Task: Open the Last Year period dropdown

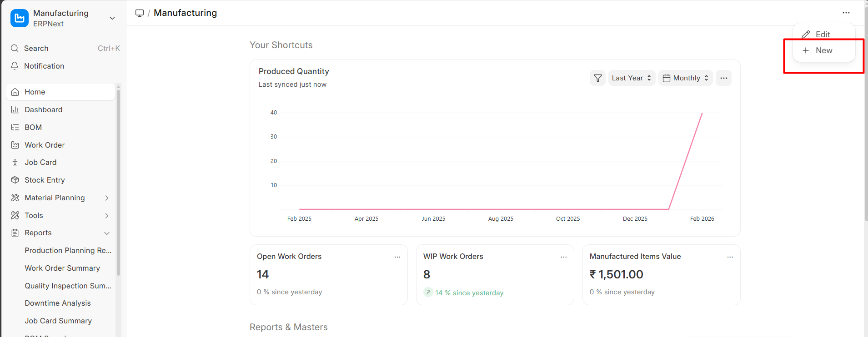Action: (x=631, y=78)
